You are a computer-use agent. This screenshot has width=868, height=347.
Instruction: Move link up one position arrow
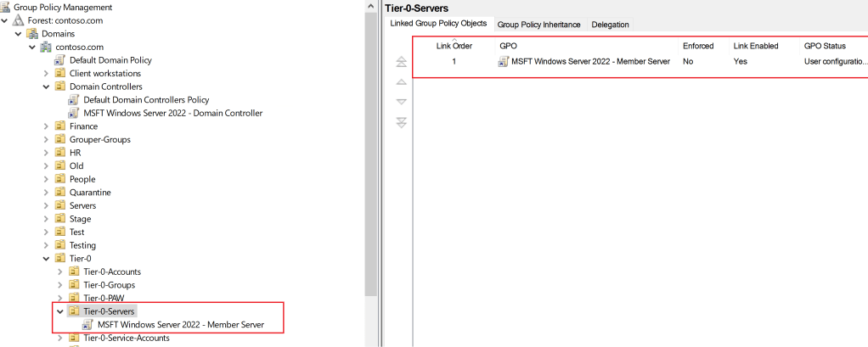pyautogui.click(x=402, y=81)
